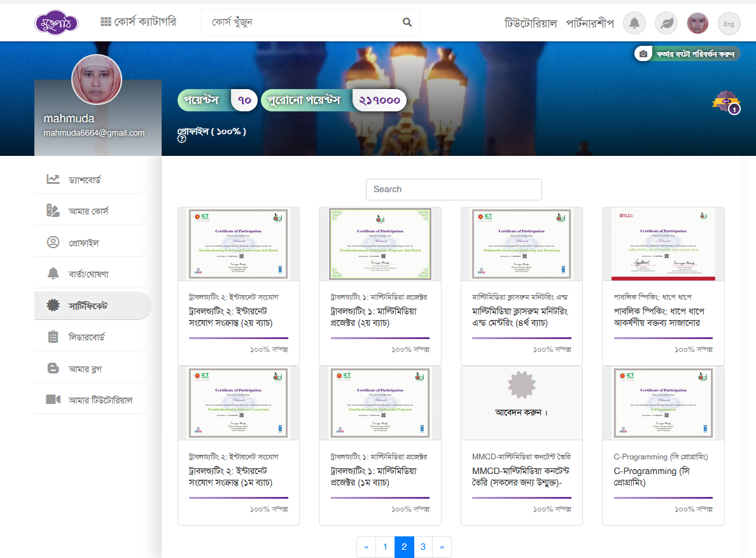The width and height of the screenshot is (756, 558).
Task: Open certificate for মাল্টিমিডিয়া ক্লাসরুম মনিটরিং
Action: tap(521, 244)
